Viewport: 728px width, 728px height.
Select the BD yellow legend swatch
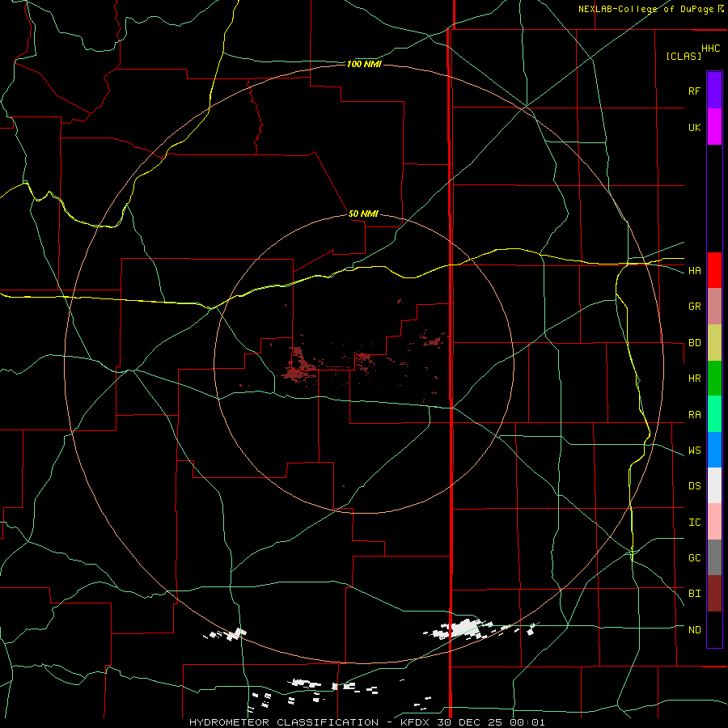tap(714, 343)
